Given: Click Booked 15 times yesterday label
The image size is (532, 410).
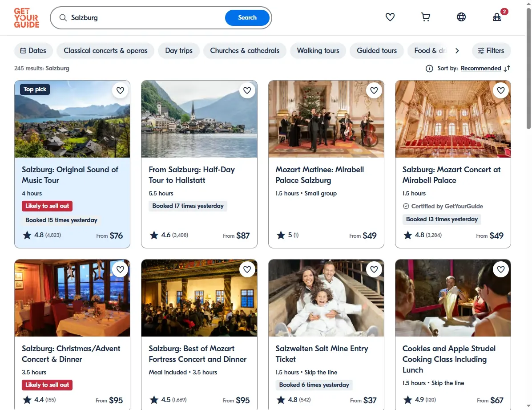Looking at the screenshot, I should coord(61,220).
